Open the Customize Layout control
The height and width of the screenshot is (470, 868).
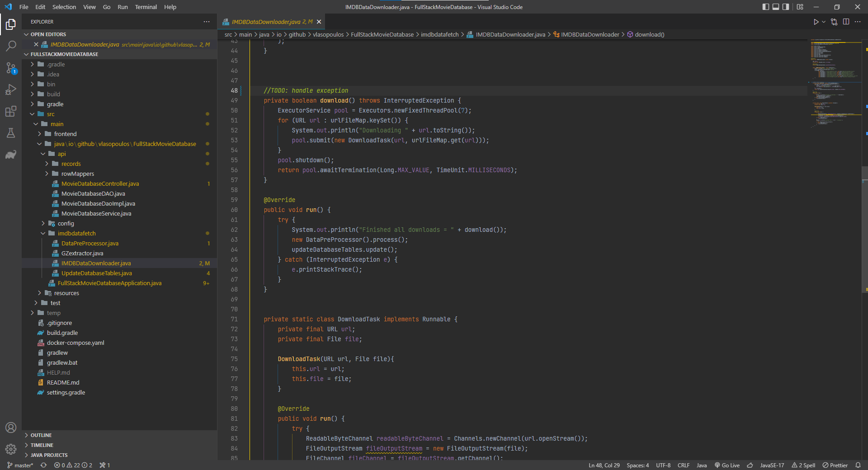coord(800,7)
